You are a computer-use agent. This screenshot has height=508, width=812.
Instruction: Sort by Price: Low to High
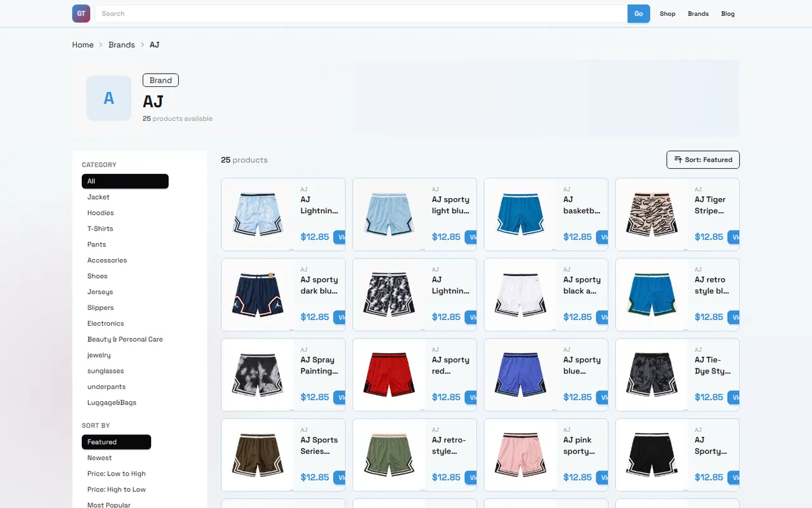pos(117,474)
